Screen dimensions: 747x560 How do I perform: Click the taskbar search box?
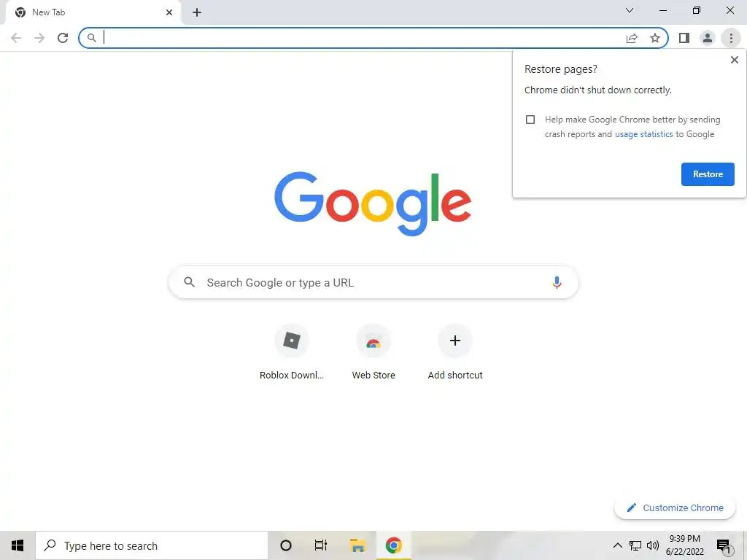tap(152, 545)
